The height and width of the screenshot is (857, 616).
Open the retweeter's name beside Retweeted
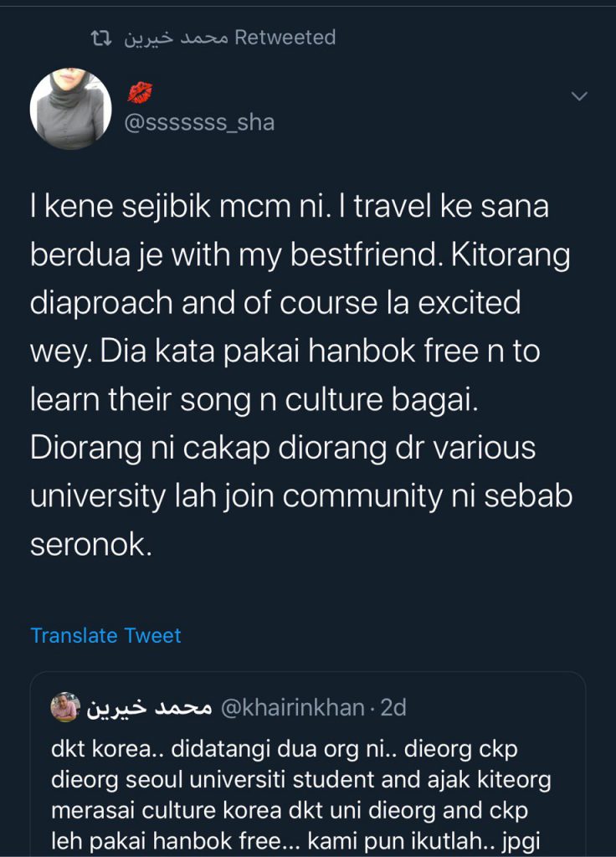click(x=176, y=38)
